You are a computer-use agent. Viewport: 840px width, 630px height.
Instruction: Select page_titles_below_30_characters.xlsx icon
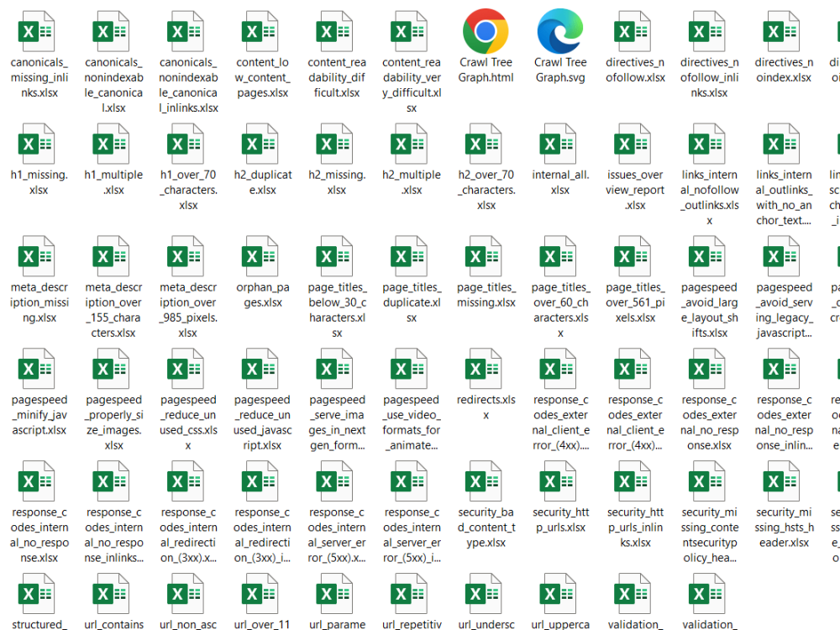point(335,256)
